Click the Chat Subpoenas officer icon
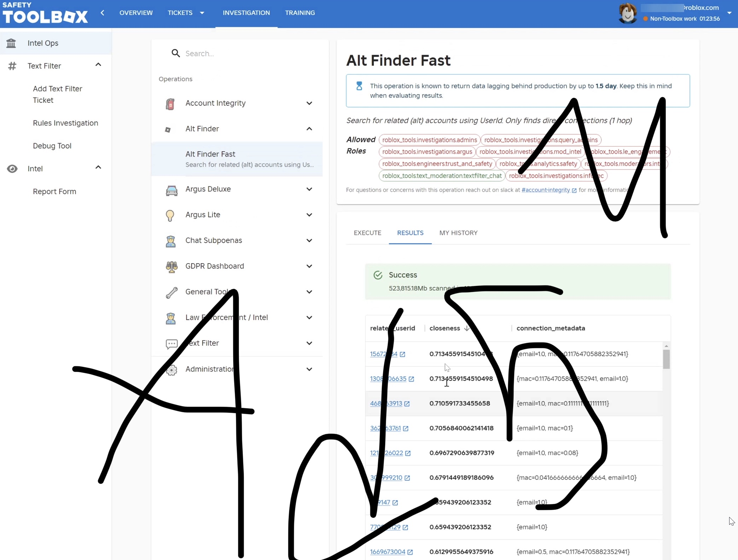Screen dimensions: 738x560 click(171, 241)
